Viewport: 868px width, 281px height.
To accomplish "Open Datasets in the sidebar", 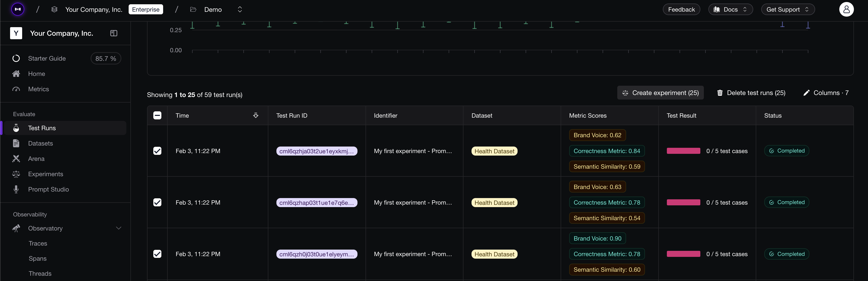I will [41, 143].
